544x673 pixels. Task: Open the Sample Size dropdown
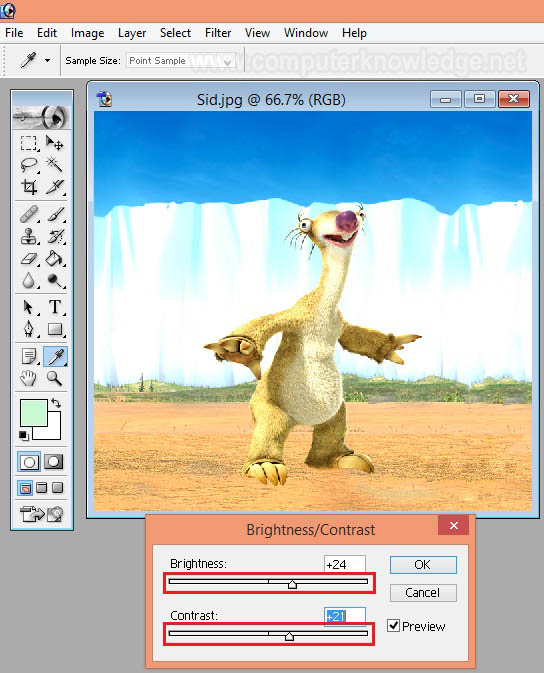click(x=181, y=61)
